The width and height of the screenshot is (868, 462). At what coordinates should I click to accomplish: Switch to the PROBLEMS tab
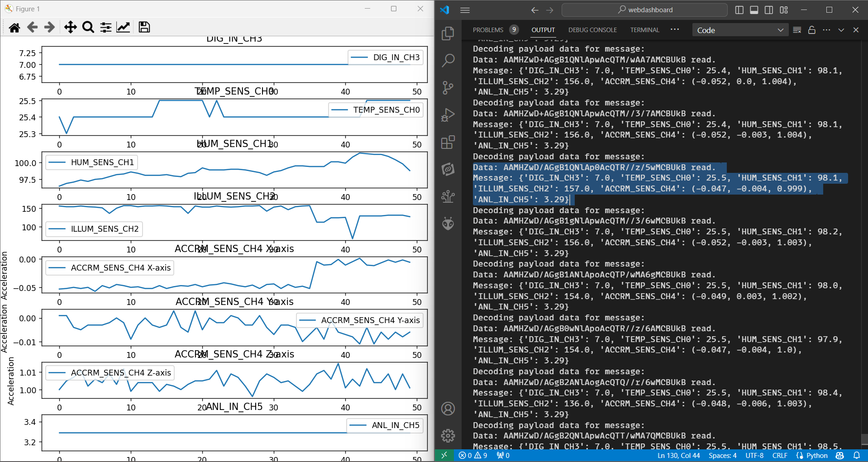(488, 30)
